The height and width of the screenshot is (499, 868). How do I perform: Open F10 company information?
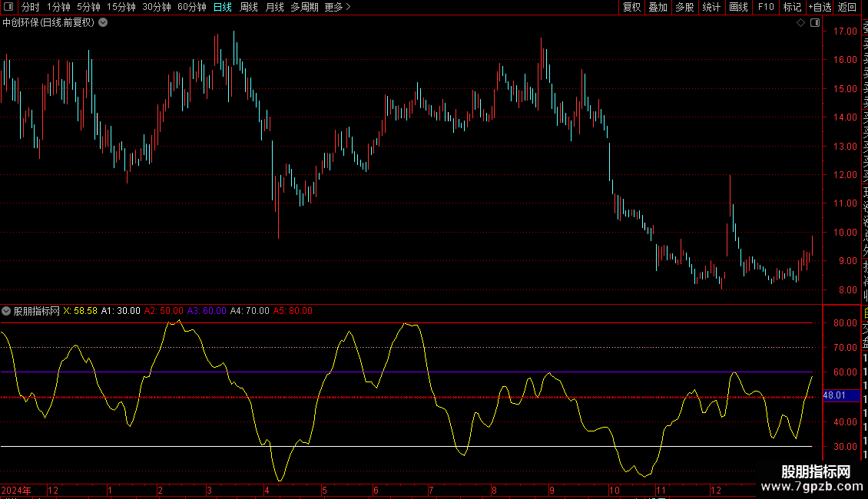click(x=766, y=7)
